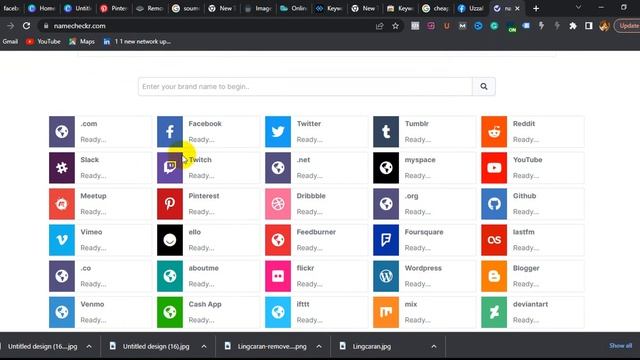This screenshot has height=360, width=640.
Task: Click the .net globe icon
Action: click(x=278, y=168)
